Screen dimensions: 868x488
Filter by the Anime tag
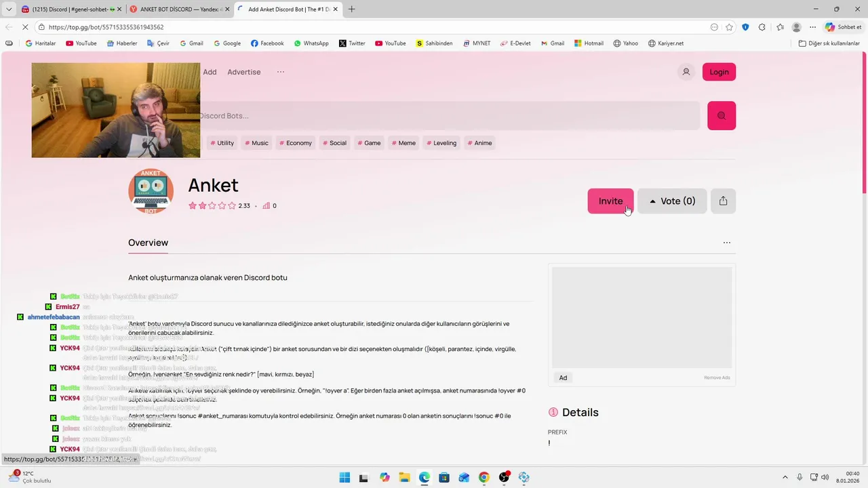[x=479, y=143]
